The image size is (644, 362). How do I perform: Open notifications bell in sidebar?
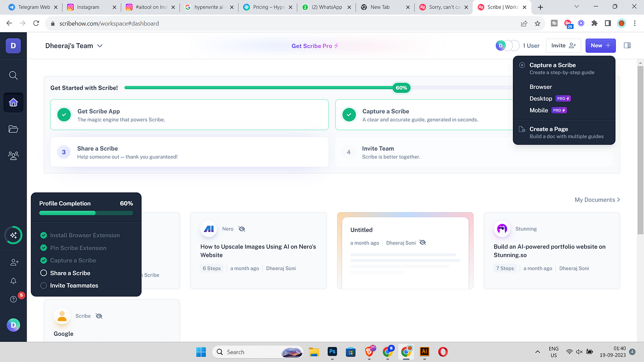[13, 281]
